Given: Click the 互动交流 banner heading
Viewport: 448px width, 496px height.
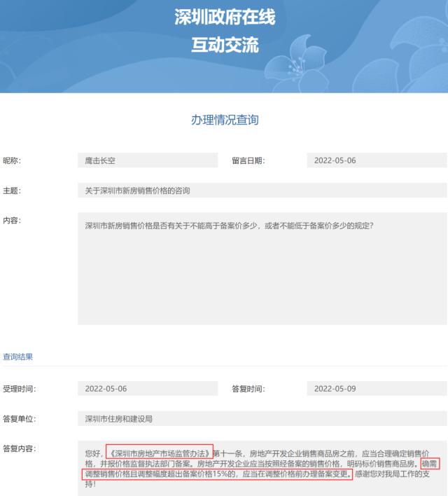Looking at the screenshot, I should [x=225, y=45].
